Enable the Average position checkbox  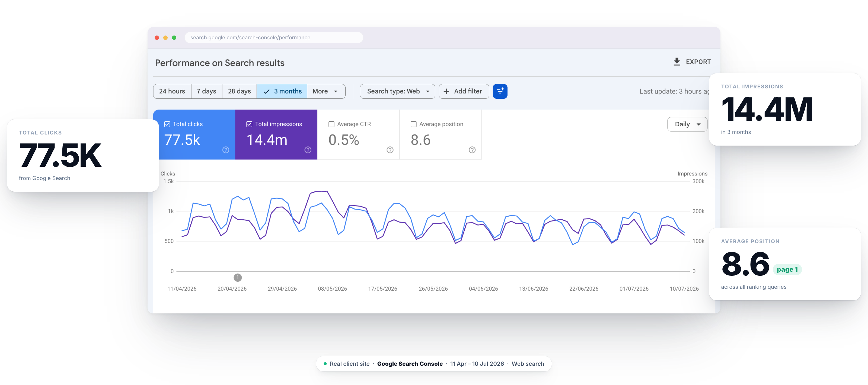click(x=414, y=124)
